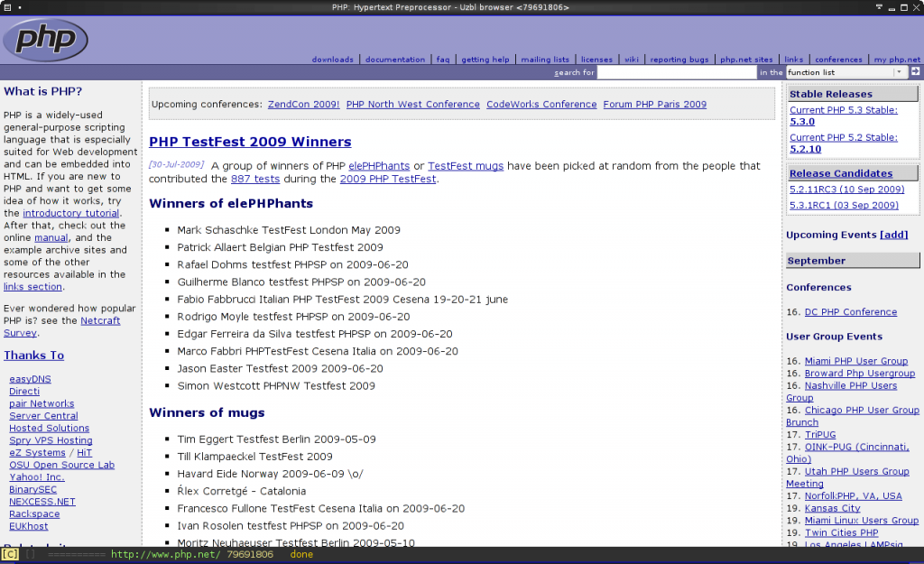Open PHP TestFest 2009 Winners headline
924x564 pixels.
click(x=250, y=142)
